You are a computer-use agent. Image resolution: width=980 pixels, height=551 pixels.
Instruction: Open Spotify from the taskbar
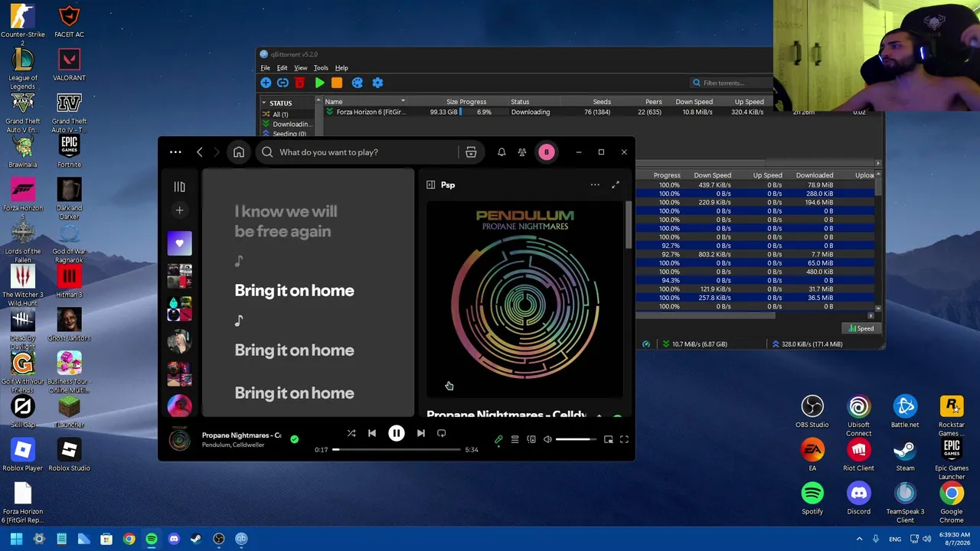pyautogui.click(x=152, y=539)
